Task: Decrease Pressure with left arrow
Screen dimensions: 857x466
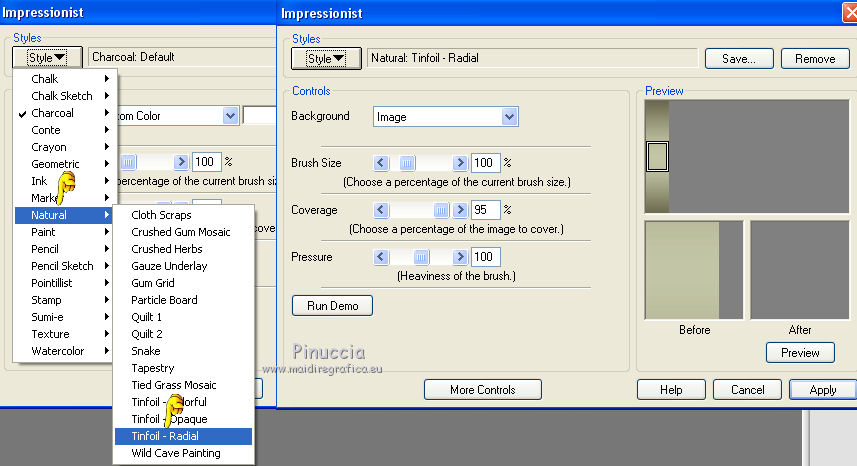Action: [x=381, y=257]
